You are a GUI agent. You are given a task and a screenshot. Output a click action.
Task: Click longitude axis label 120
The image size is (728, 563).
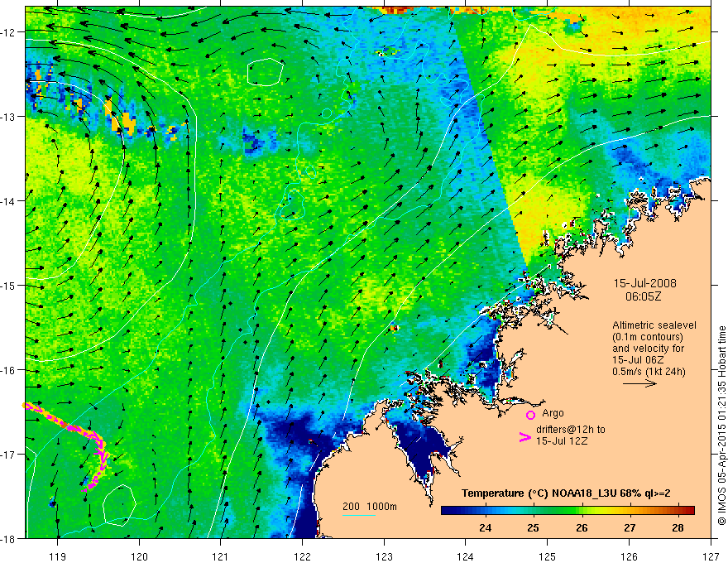[139, 556]
